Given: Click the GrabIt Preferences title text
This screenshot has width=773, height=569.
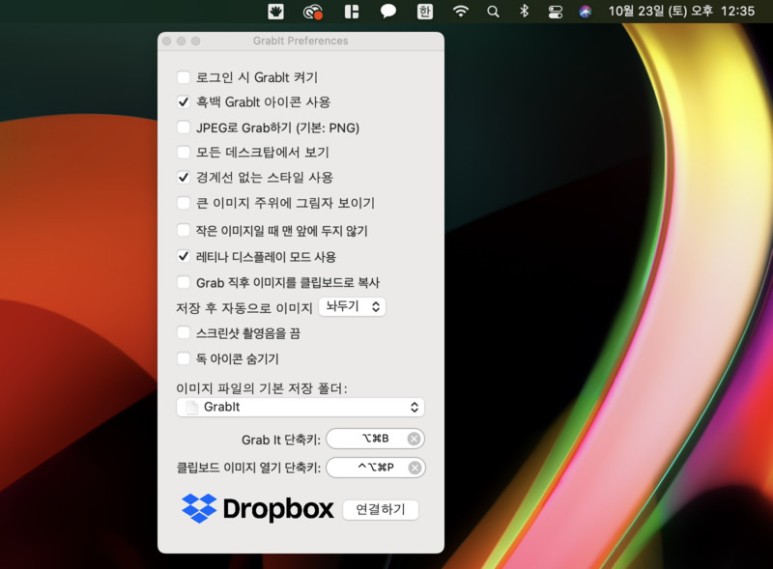Looking at the screenshot, I should point(300,41).
